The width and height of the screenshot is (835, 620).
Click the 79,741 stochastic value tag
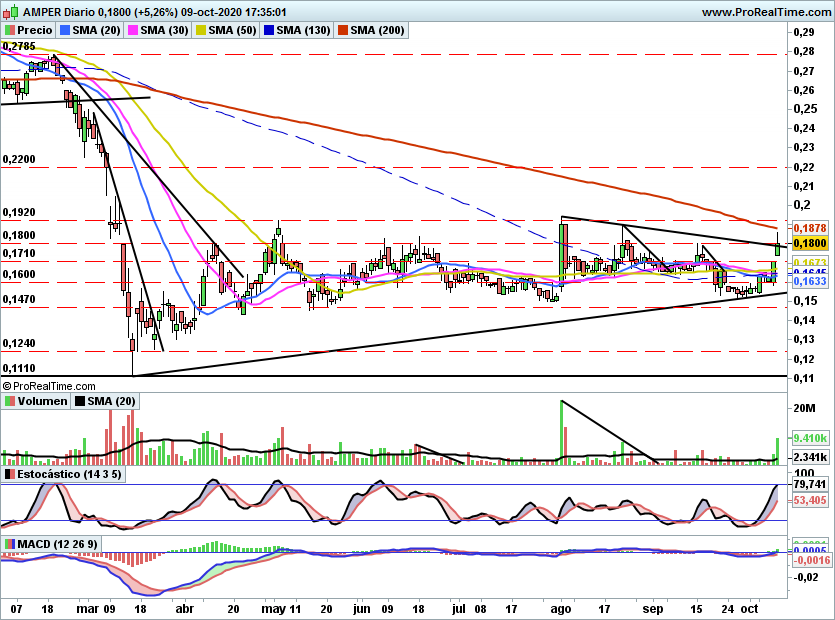(x=810, y=484)
